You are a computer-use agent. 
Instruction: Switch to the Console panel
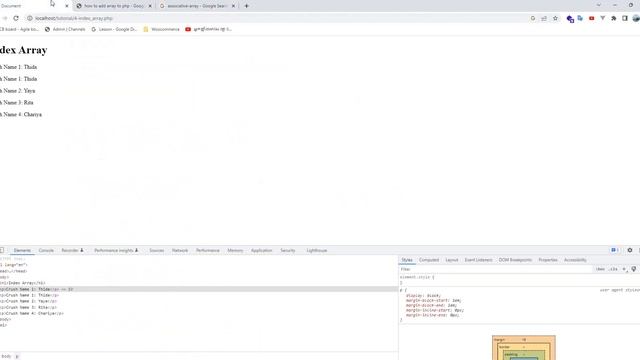point(46,250)
